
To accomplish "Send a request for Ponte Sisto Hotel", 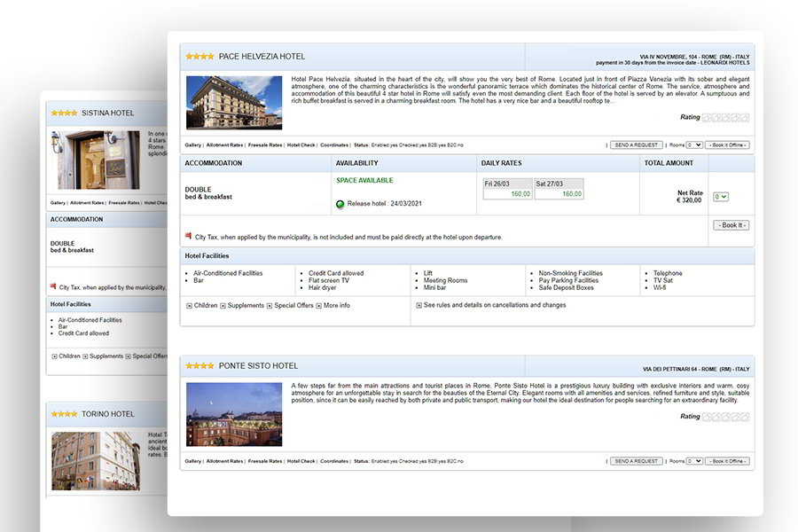I will click(x=636, y=461).
